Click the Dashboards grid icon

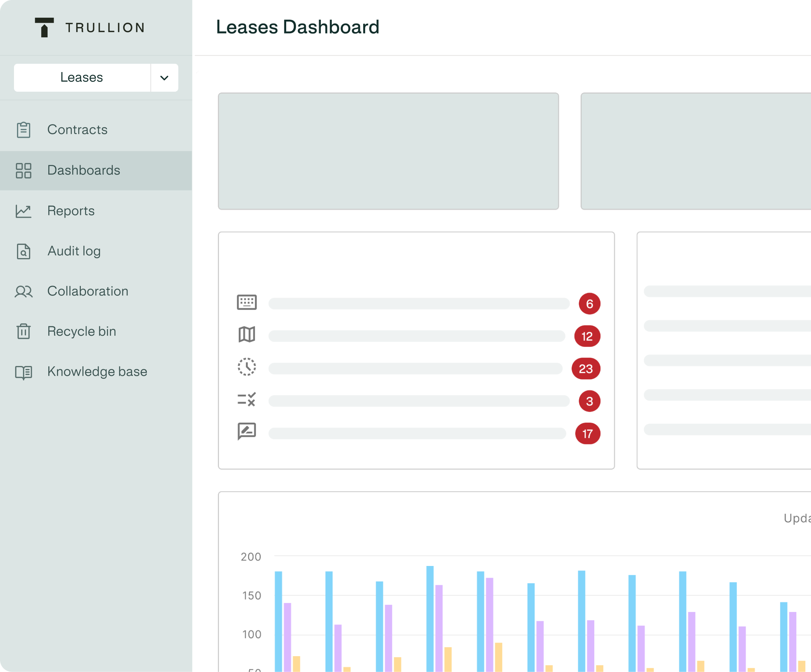pyautogui.click(x=23, y=171)
